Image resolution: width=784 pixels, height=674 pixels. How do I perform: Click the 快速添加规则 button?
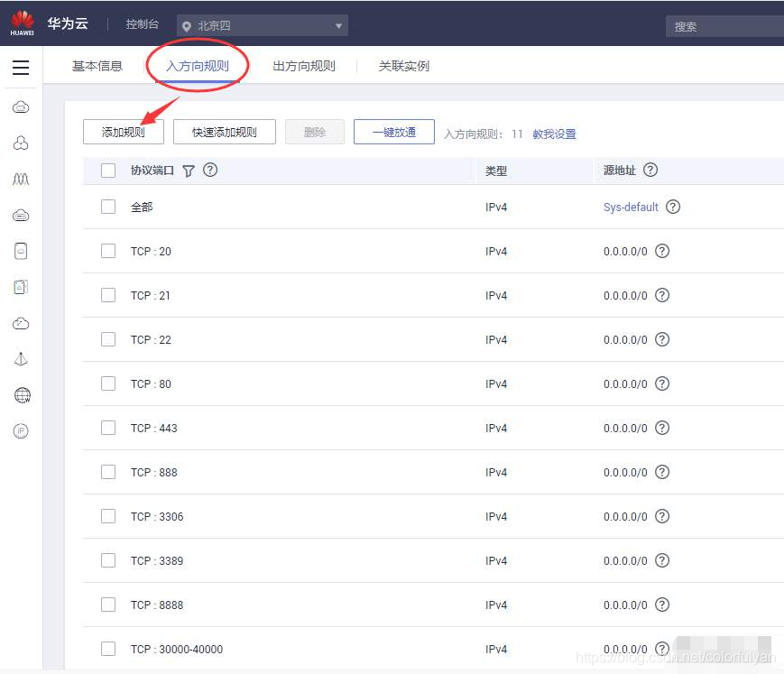click(225, 132)
